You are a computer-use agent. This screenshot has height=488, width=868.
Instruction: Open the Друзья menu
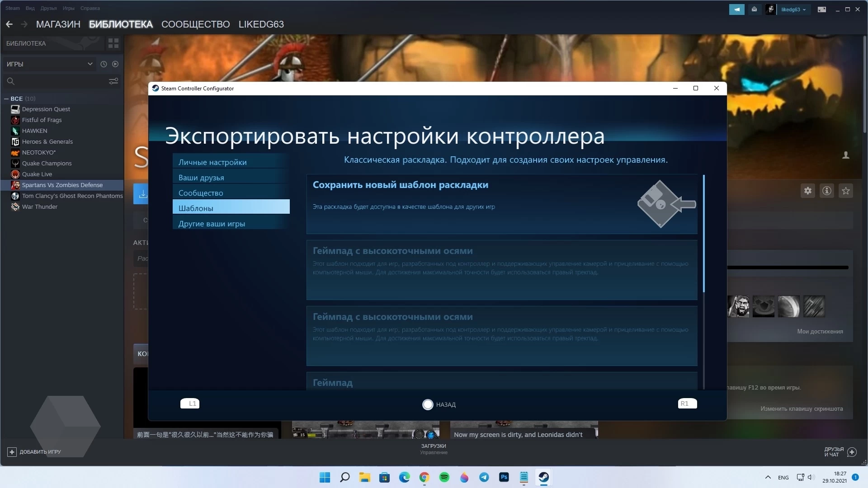tap(48, 8)
